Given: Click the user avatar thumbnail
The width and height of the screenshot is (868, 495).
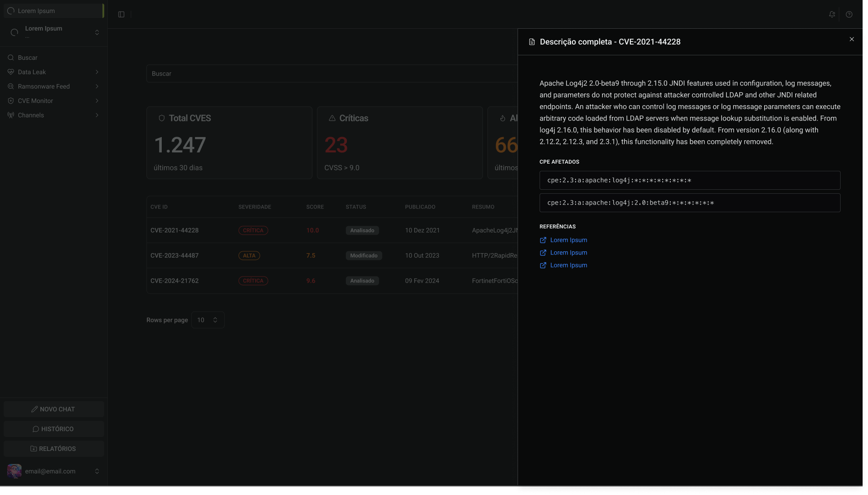Looking at the screenshot, I should click(x=14, y=471).
